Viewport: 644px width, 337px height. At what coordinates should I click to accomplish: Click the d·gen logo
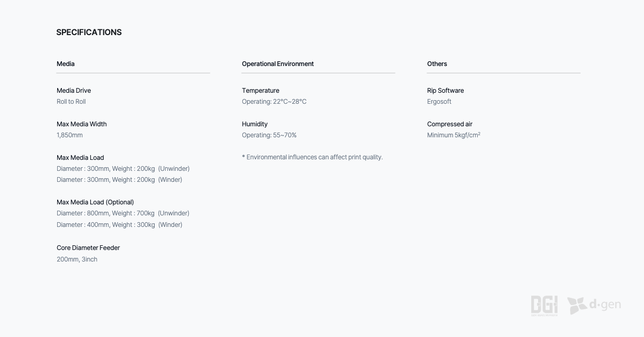[594, 305]
